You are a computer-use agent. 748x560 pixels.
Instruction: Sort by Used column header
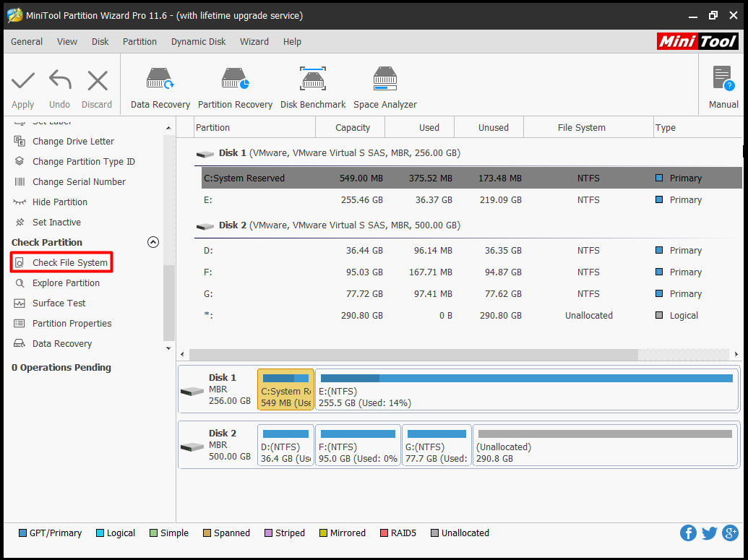419,127
